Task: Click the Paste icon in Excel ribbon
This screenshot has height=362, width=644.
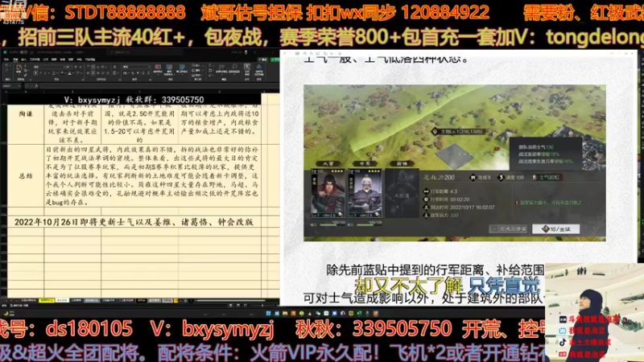Action: click(19, 68)
